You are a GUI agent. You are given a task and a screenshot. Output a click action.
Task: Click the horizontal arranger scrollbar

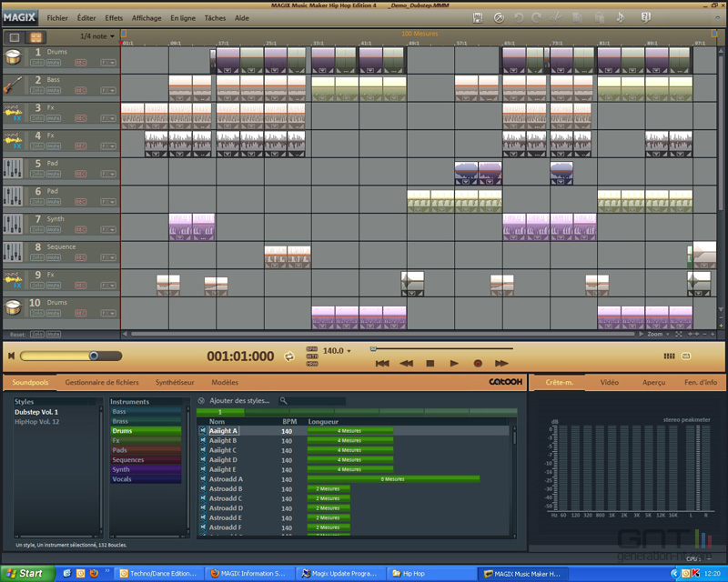(x=382, y=334)
